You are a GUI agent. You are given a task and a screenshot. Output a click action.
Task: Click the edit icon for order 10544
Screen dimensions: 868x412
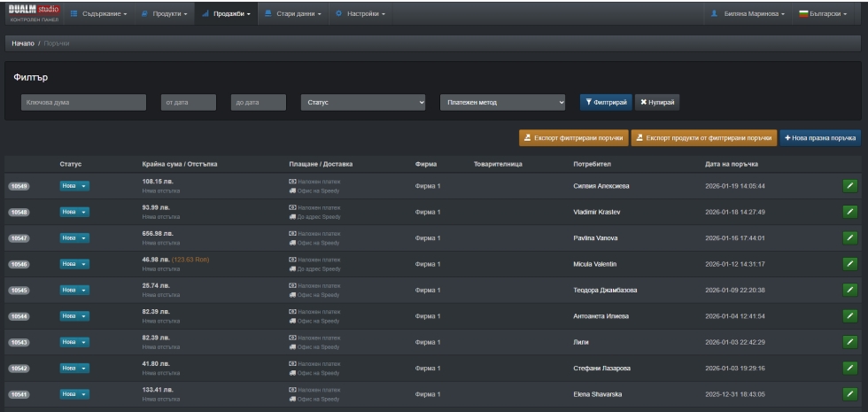[x=849, y=316]
